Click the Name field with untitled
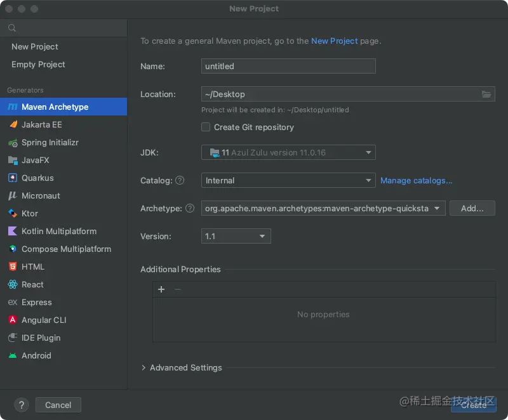 point(288,66)
